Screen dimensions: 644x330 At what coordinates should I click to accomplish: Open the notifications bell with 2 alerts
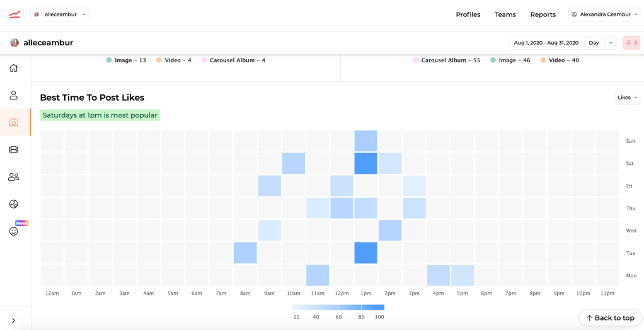coord(631,43)
